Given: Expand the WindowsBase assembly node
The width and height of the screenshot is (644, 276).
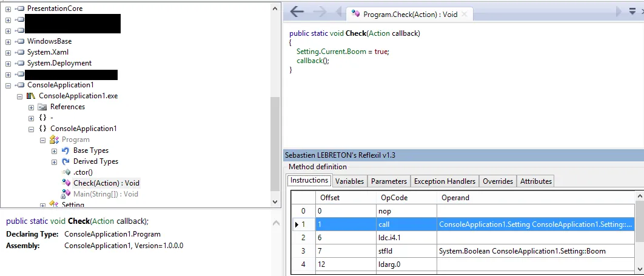Looking at the screenshot, I should coord(8,41).
